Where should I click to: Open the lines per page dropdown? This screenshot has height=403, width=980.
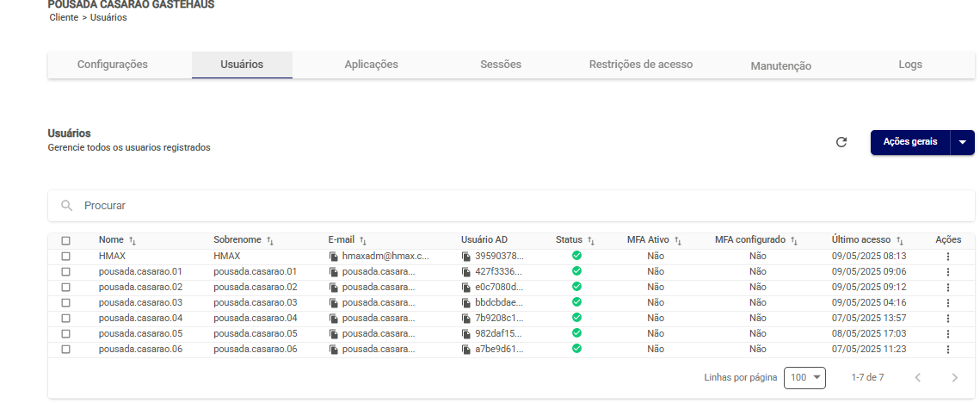[804, 377]
